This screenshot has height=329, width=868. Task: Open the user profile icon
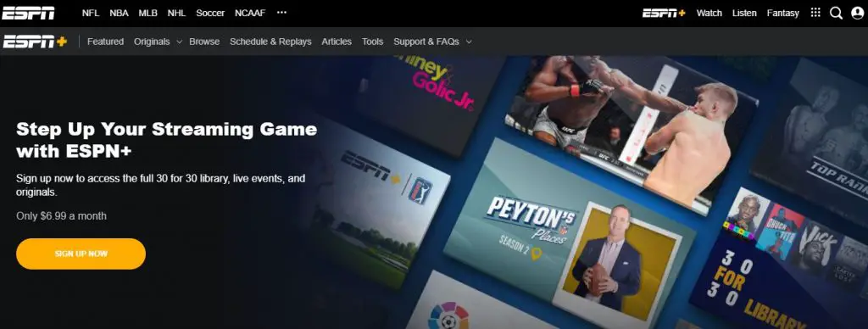857,13
